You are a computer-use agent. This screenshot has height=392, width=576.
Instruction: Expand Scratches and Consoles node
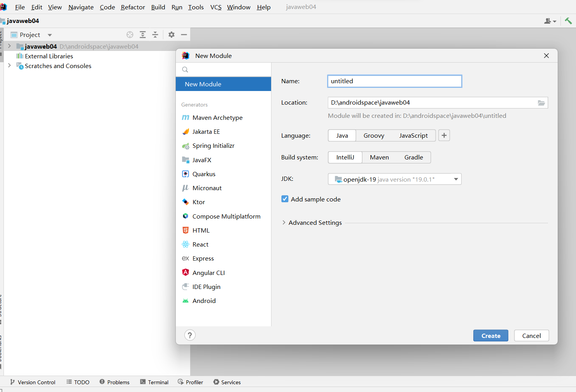[9, 66]
